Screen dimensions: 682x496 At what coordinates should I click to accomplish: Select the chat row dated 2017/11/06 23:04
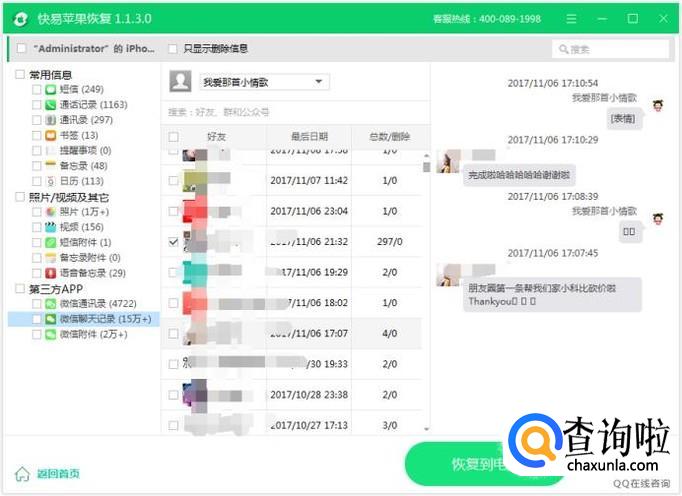point(292,211)
